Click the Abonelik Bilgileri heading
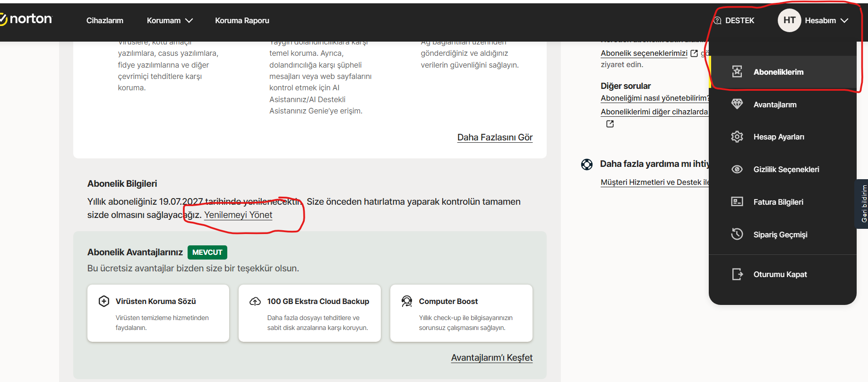This screenshot has height=382, width=868. click(x=122, y=184)
